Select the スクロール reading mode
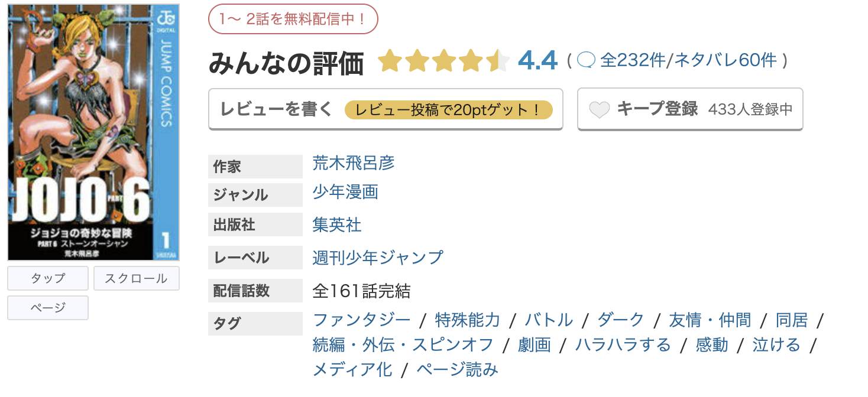The height and width of the screenshot is (397, 868). pyautogui.click(x=136, y=278)
